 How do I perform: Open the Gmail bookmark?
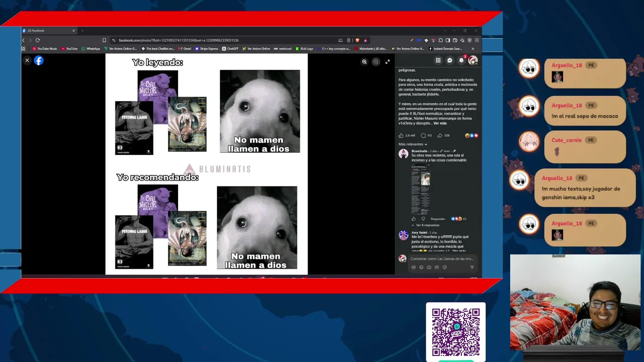185,49
